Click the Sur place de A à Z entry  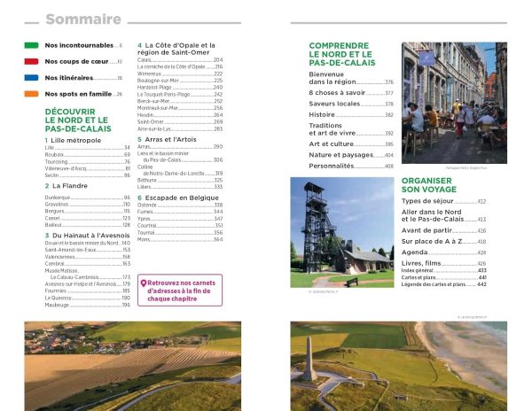pyautogui.click(x=444, y=241)
